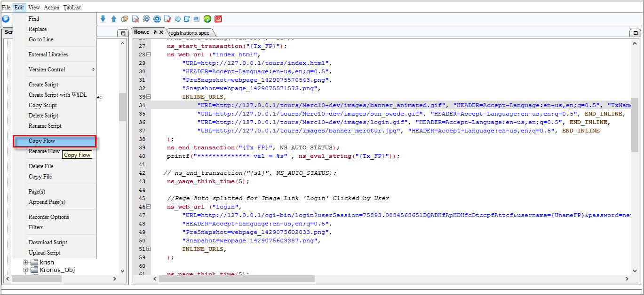Expand the INLINE_URLS block at line 51

tap(148, 249)
